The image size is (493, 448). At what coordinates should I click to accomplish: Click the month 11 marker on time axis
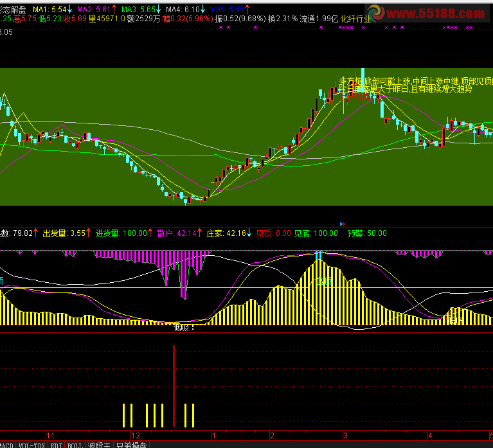[50, 436]
